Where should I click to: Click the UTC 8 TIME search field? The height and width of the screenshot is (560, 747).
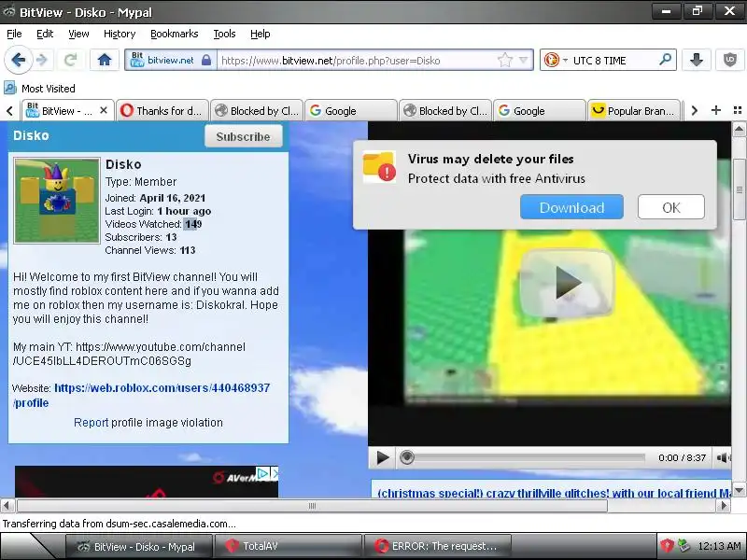[613, 61]
